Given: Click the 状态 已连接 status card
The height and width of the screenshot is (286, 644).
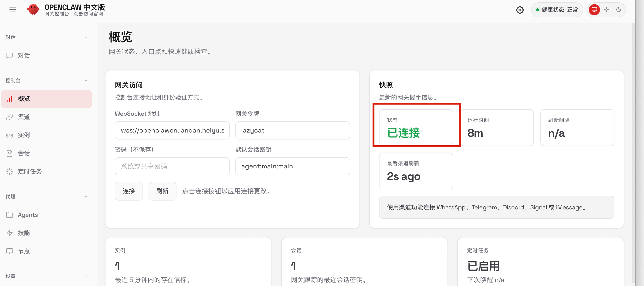Looking at the screenshot, I should (x=416, y=127).
